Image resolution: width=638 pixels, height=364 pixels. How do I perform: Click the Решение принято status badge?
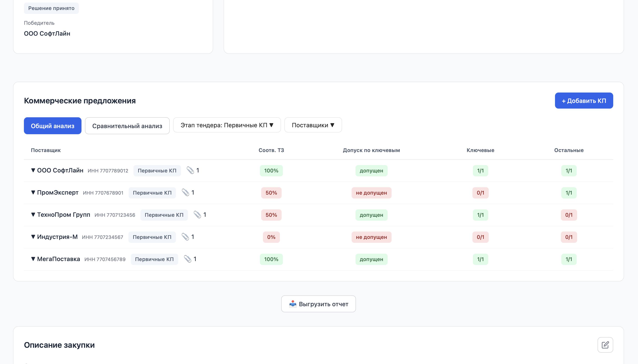(51, 8)
